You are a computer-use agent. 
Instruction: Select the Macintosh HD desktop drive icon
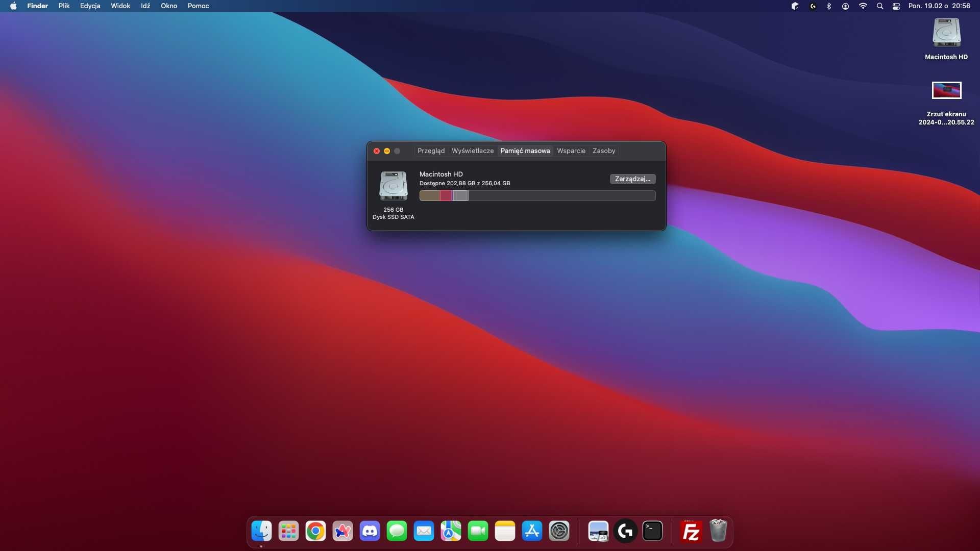[946, 33]
